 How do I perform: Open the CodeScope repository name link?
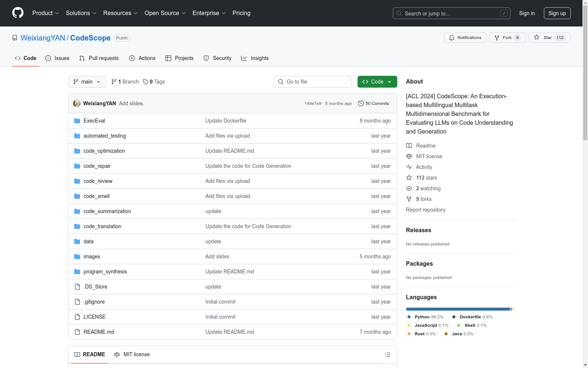[x=90, y=38]
